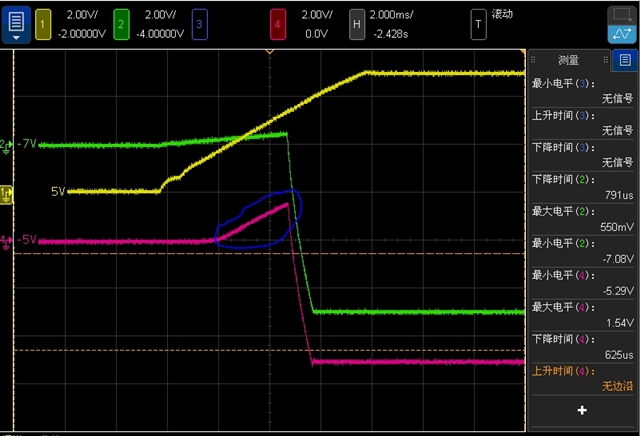Click right drag handle of 测量 panel

(x=606, y=60)
